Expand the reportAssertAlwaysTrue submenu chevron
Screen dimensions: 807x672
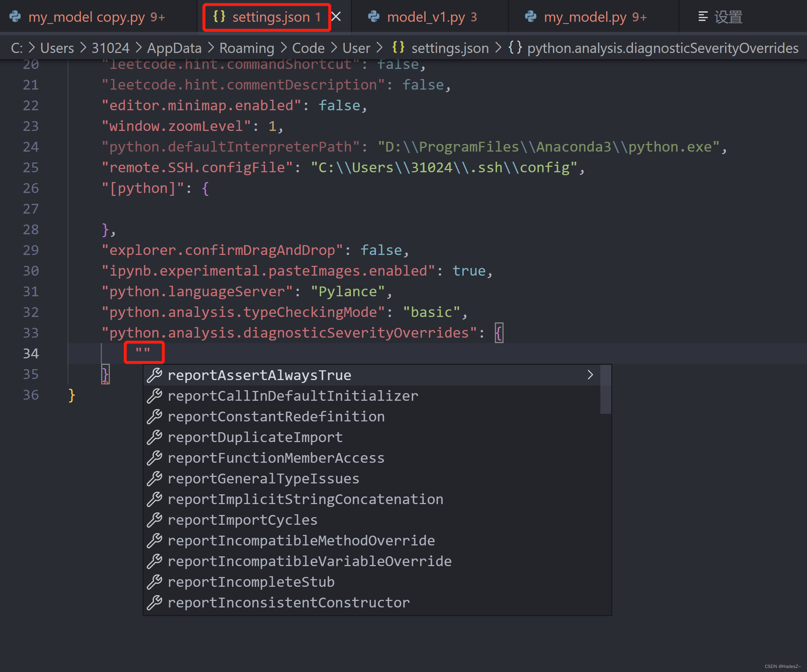[590, 375]
